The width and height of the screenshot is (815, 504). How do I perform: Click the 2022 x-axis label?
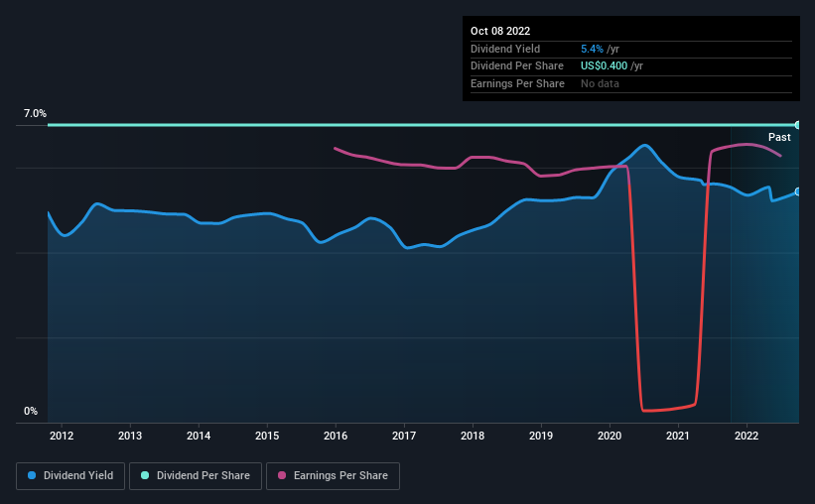pyautogui.click(x=747, y=436)
